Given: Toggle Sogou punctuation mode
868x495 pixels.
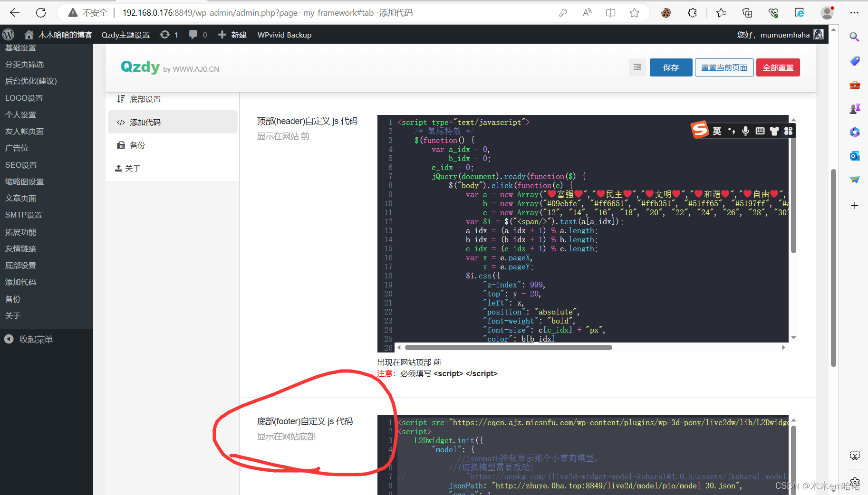Looking at the screenshot, I should tap(732, 131).
